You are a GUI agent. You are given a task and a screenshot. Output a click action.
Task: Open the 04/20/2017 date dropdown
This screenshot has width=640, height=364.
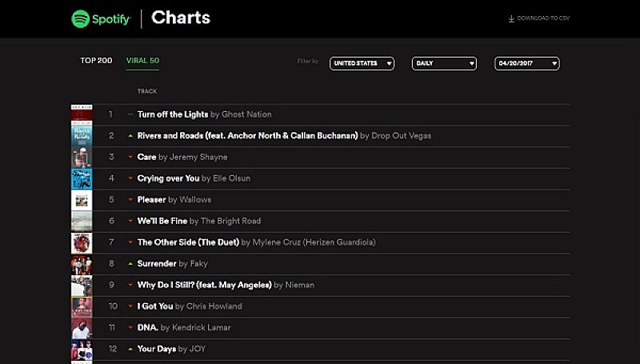pos(526,63)
